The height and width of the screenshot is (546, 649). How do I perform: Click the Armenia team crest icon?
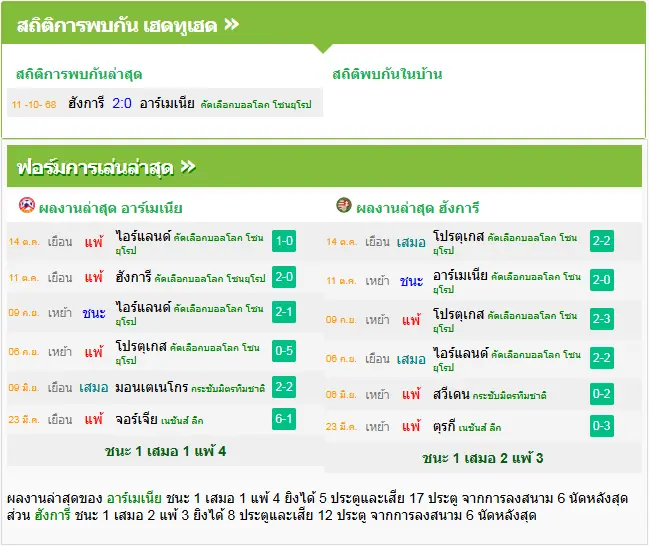(x=27, y=205)
